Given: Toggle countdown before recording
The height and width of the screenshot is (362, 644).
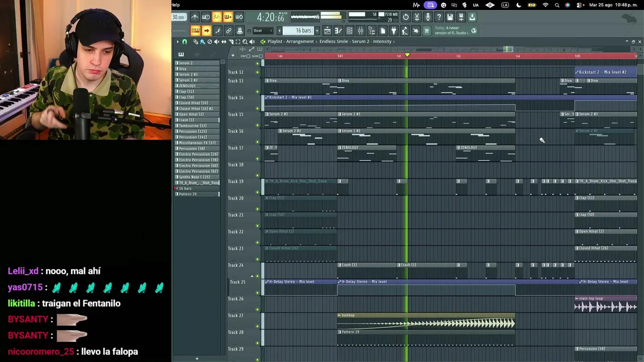Looking at the screenshot, I should click(x=217, y=17).
